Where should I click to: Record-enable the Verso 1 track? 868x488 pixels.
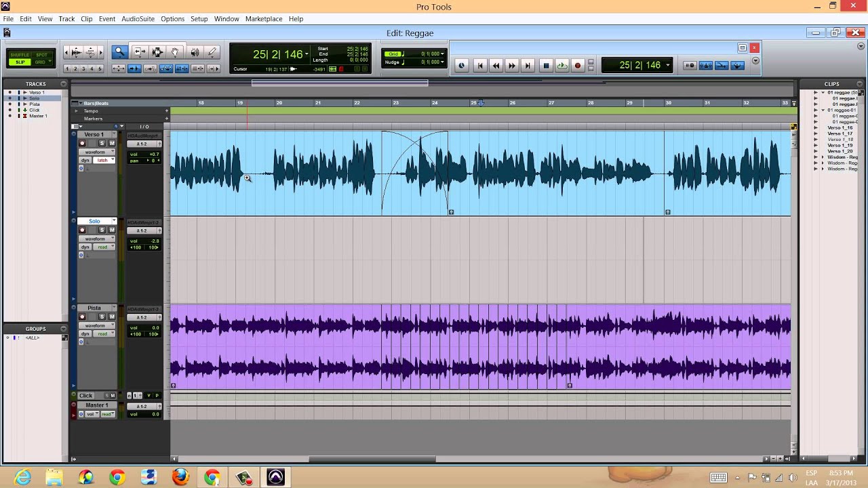coord(83,143)
